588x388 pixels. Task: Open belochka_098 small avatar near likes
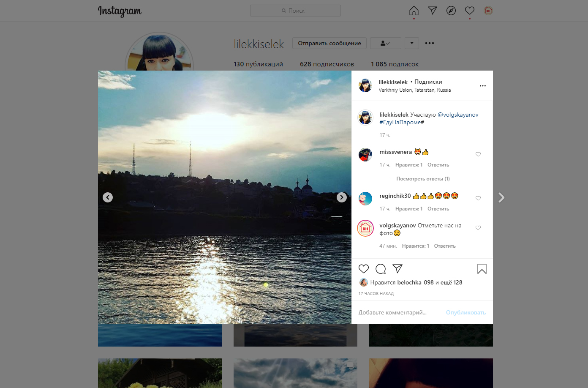[x=363, y=282]
